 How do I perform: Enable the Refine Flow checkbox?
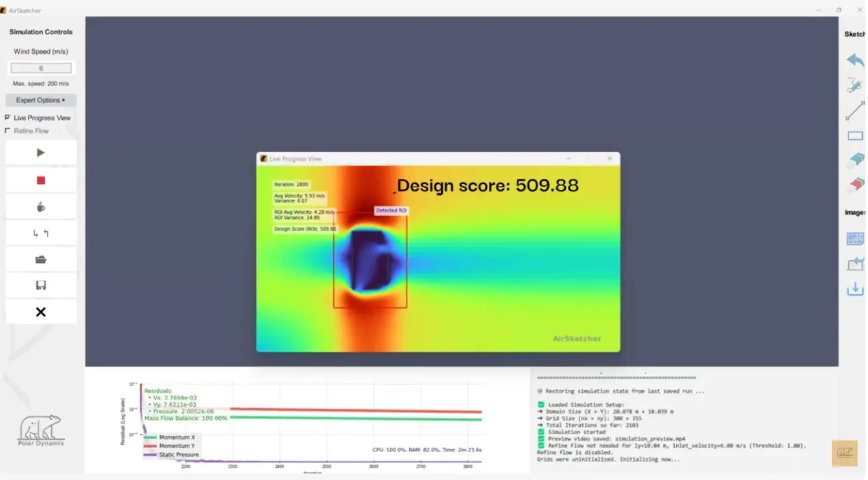pyautogui.click(x=8, y=131)
